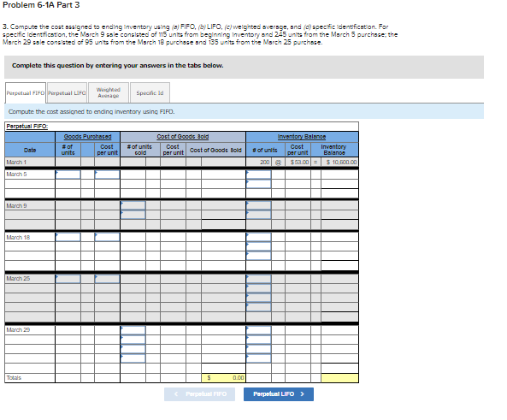The height and width of the screenshot is (420, 507).
Task: Click March 1 row label
Action: (x=16, y=163)
